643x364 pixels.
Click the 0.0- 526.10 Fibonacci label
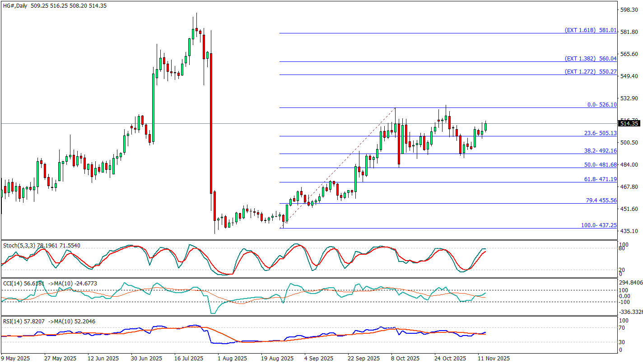click(601, 105)
